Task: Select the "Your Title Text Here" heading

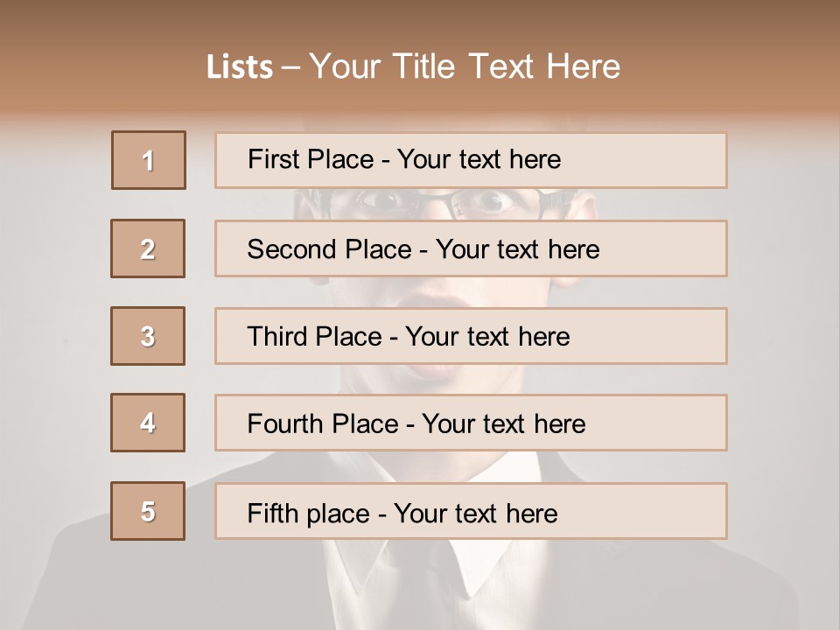Action: click(x=465, y=66)
